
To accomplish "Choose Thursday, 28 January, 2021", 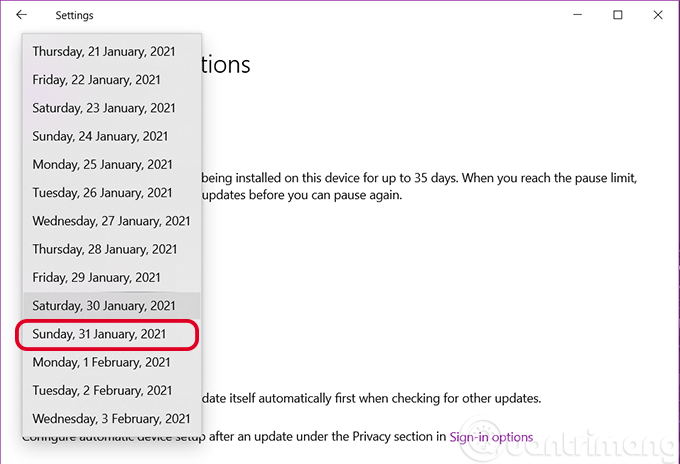I will point(104,249).
